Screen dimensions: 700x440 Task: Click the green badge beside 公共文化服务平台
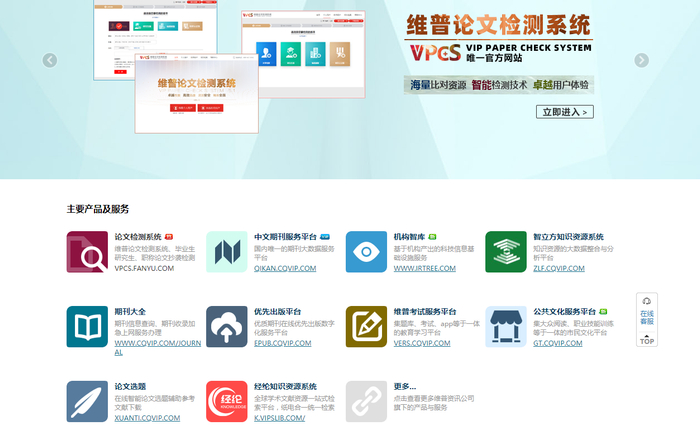[x=603, y=311]
